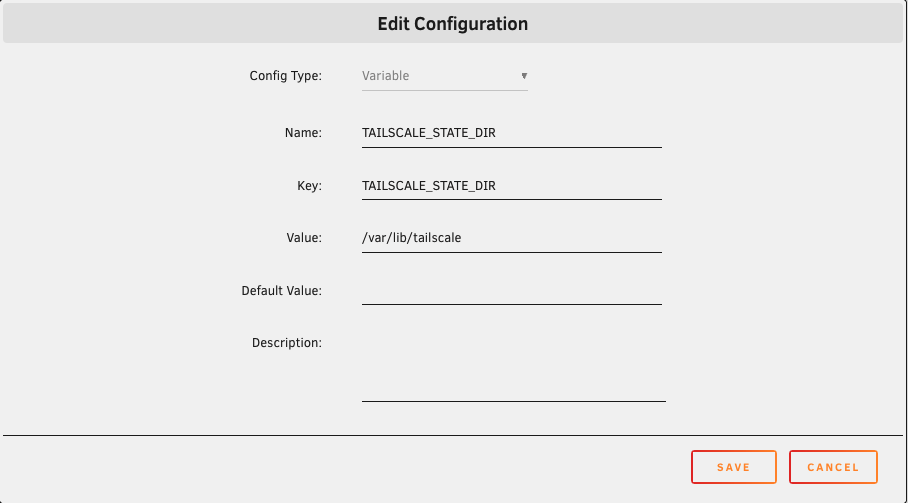Click the Config Type label
The width and height of the screenshot is (908, 503).
(285, 76)
